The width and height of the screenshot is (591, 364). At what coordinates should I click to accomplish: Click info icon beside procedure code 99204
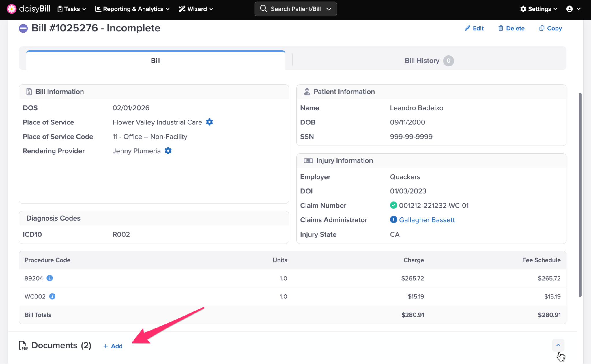50,278
